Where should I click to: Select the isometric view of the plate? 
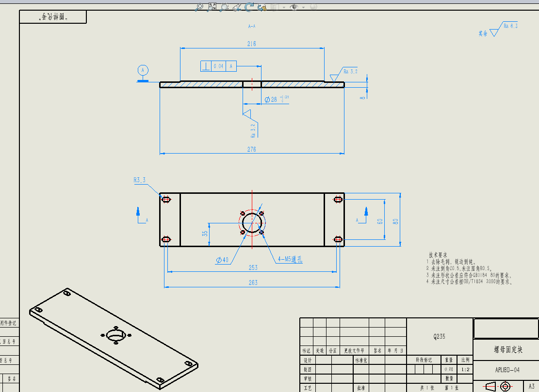[114, 339]
